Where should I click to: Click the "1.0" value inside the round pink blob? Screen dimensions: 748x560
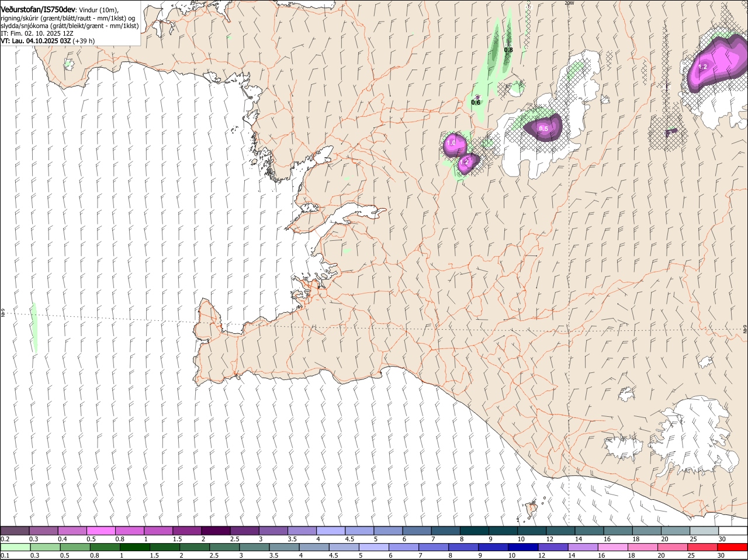[451, 143]
